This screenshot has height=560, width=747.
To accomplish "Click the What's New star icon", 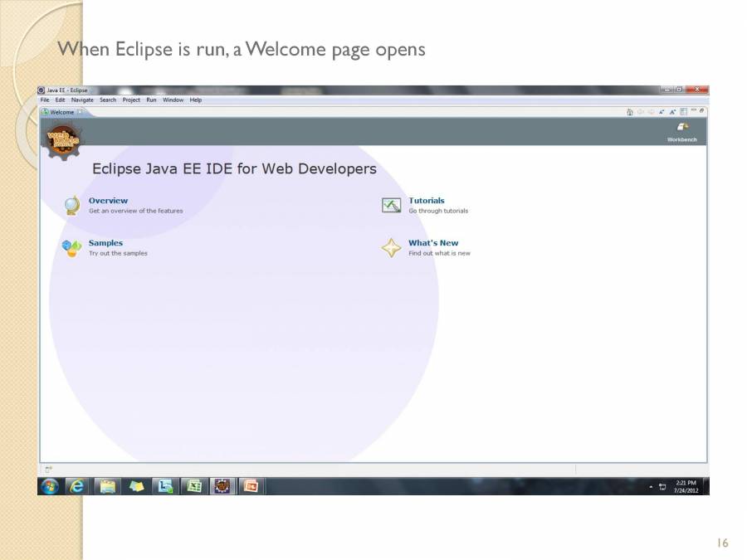I will coord(391,248).
